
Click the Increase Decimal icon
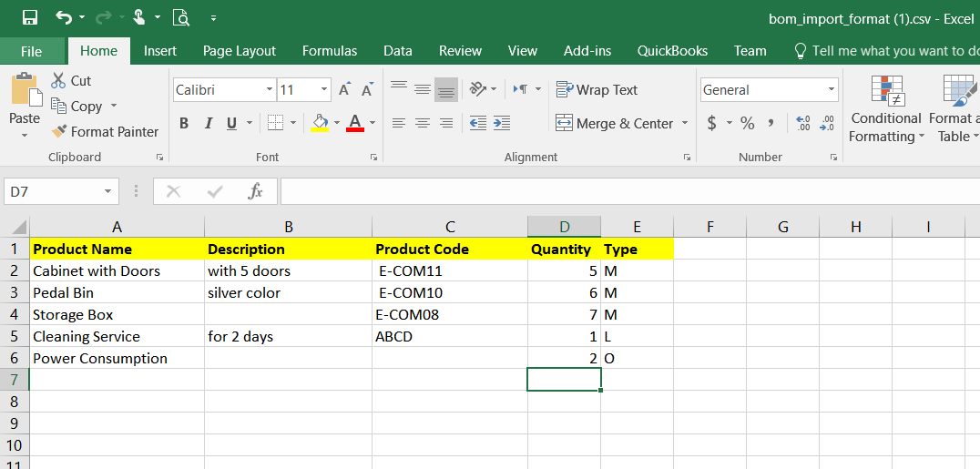[x=802, y=123]
